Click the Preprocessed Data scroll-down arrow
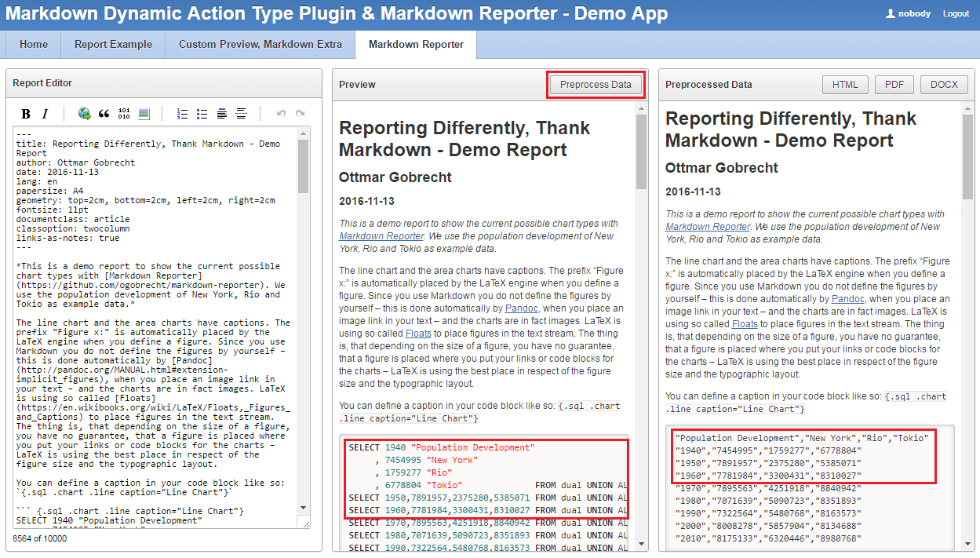 click(967, 544)
